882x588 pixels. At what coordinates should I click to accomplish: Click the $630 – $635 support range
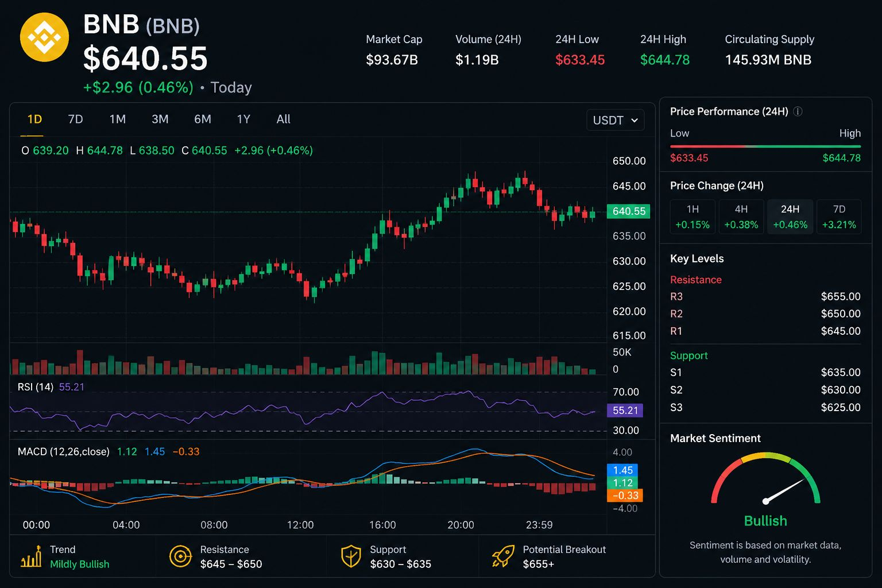coord(400,564)
